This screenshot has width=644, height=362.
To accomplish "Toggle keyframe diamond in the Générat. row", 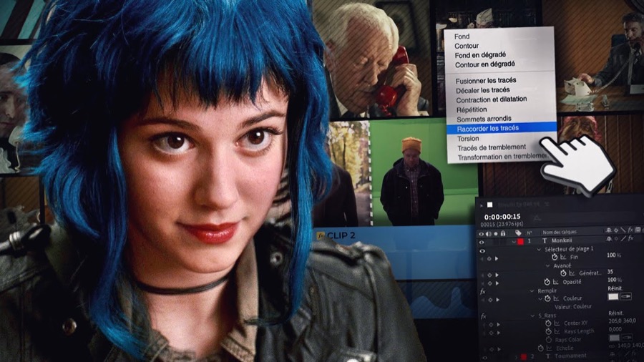I will [x=489, y=275].
